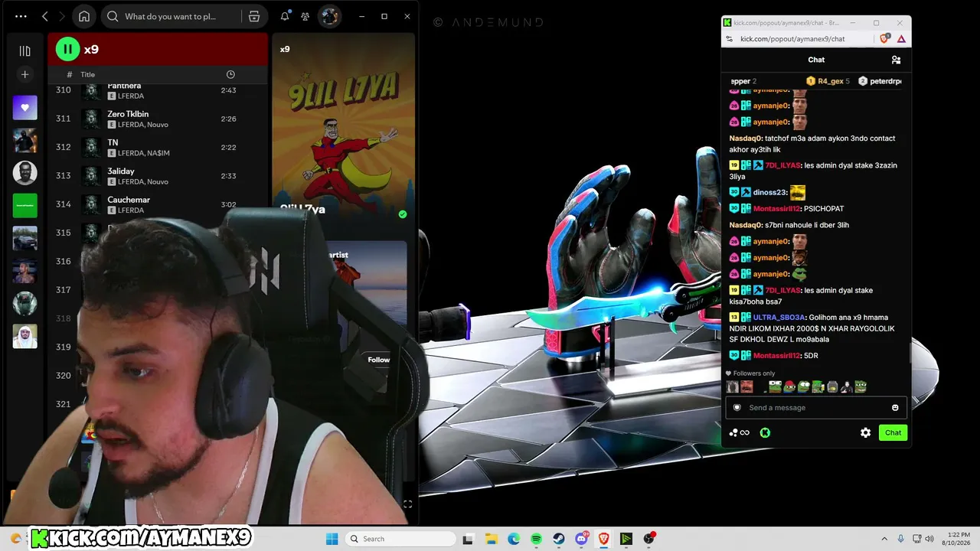This screenshot has height=551, width=980.
Task: Open the LFERDA artist link under Cauchemar
Action: 131,210
